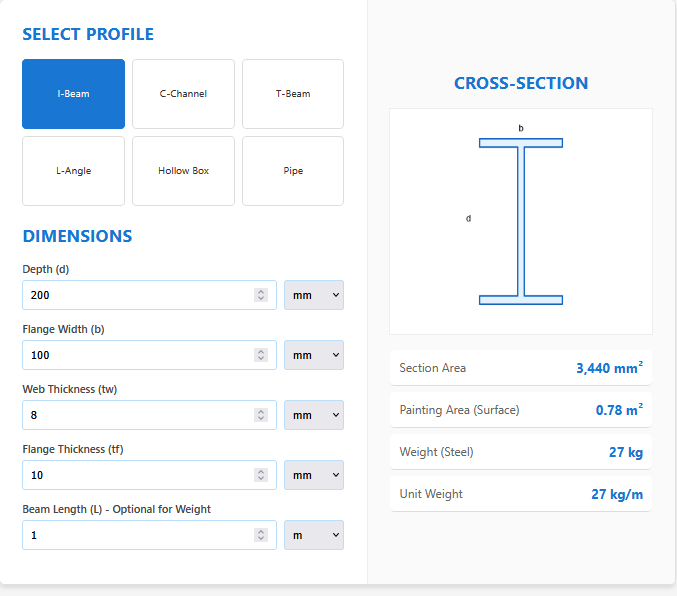This screenshot has height=596, width=677.
Task: Click the 'Flange Thickness (tf)' field label
Action: point(73,449)
